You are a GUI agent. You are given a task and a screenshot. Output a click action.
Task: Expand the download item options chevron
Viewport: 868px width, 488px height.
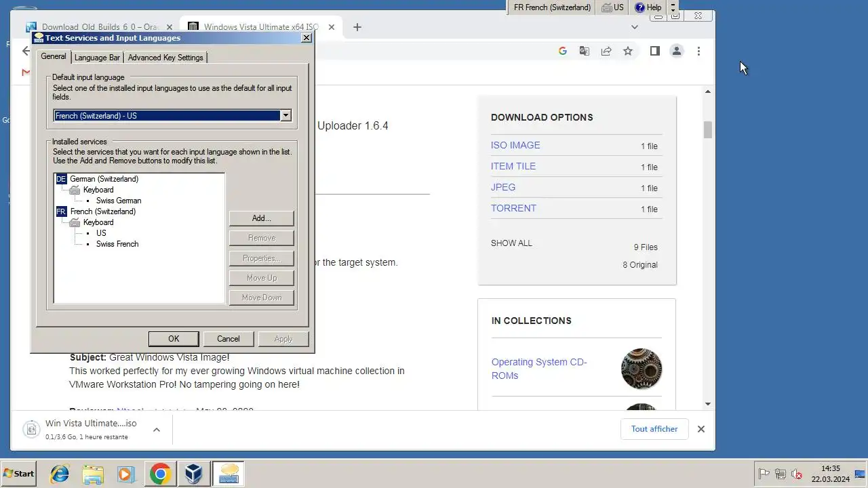click(157, 430)
